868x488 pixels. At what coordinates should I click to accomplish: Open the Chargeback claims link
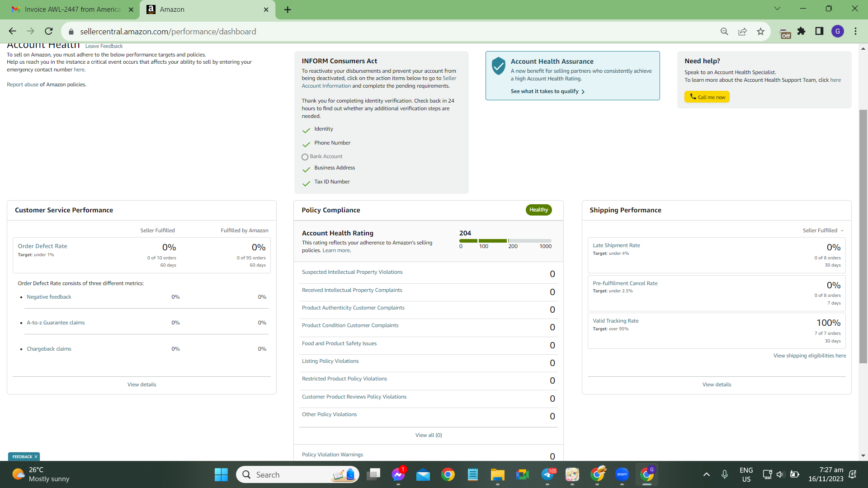point(49,349)
